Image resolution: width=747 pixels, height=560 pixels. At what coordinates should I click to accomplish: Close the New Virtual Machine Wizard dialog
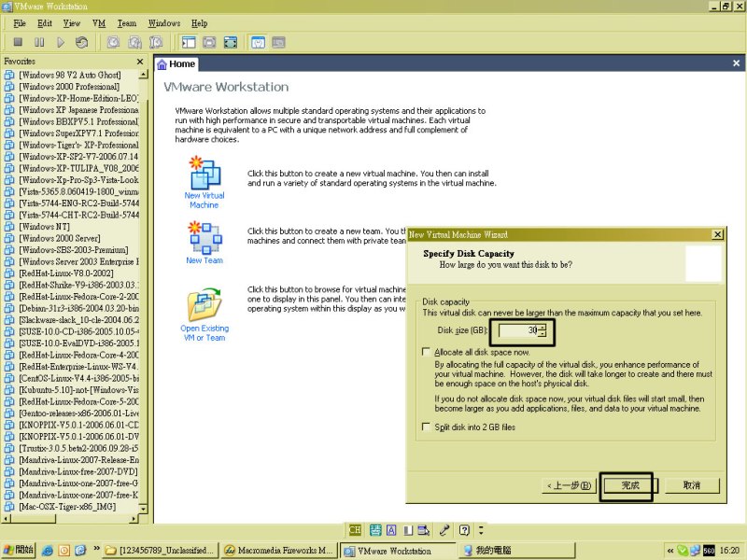tap(717, 234)
